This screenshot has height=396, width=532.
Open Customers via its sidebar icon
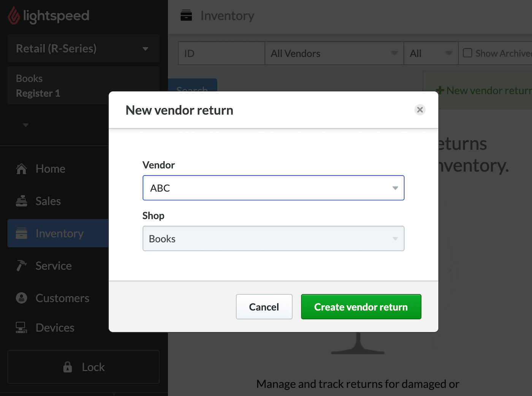(x=22, y=298)
